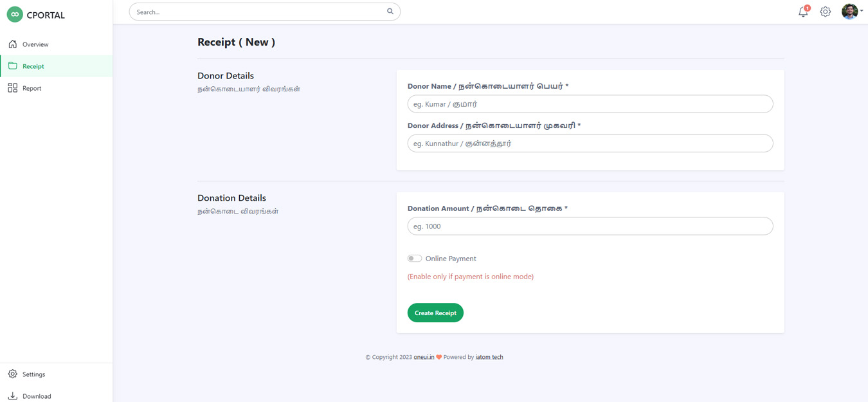
Task: Click the search magnifier icon
Action: (x=390, y=12)
